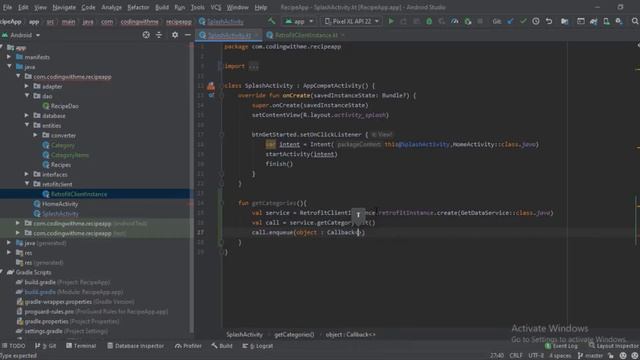Expand the database package
640x360 pixels.
27,116
